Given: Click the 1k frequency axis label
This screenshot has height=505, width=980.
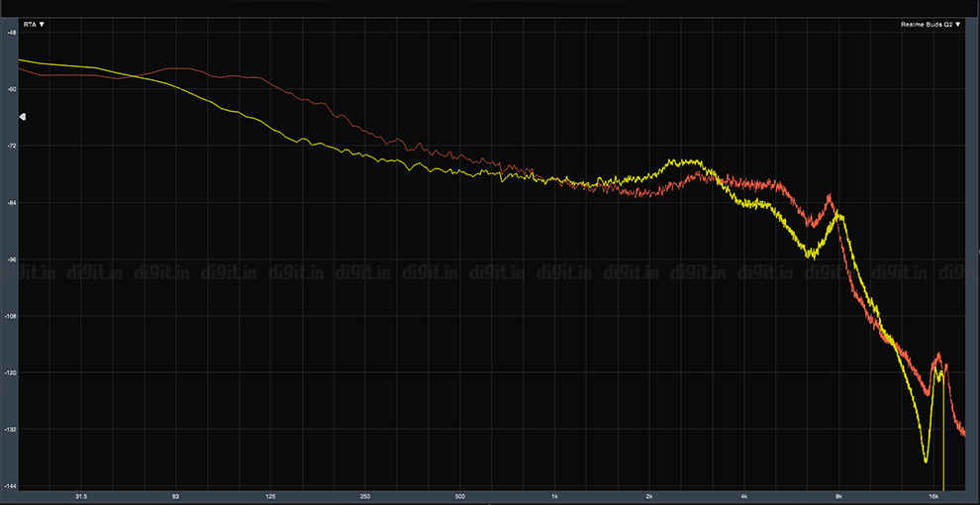Looking at the screenshot, I should (x=555, y=497).
